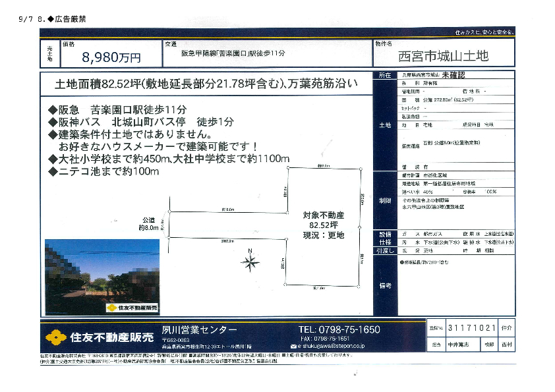Select the 土地 section header in details table

point(385,125)
